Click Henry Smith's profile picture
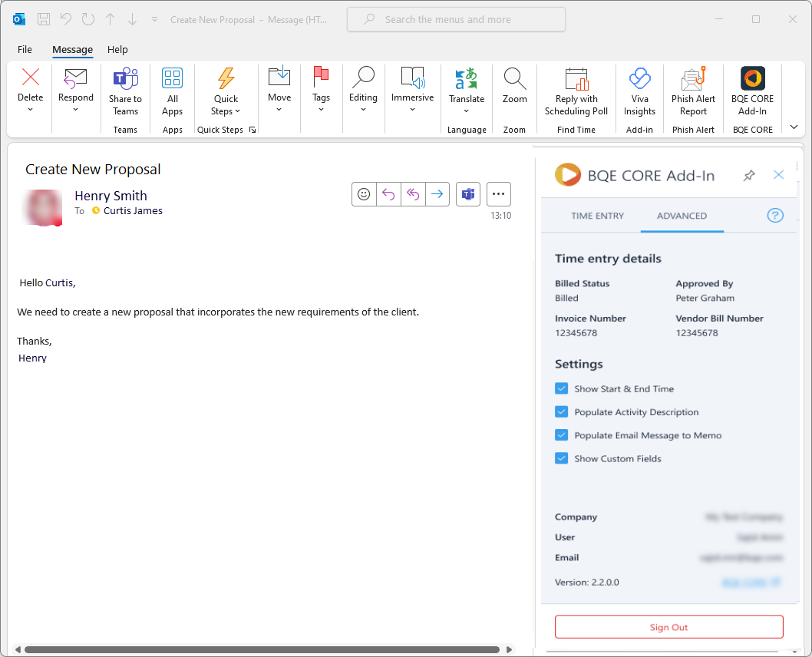Image resolution: width=812 pixels, height=657 pixels. 42,207
